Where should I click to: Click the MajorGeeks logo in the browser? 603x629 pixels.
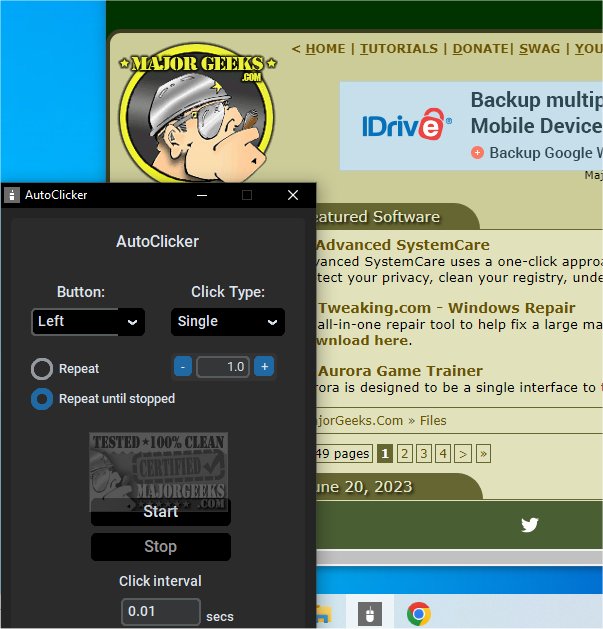click(197, 113)
